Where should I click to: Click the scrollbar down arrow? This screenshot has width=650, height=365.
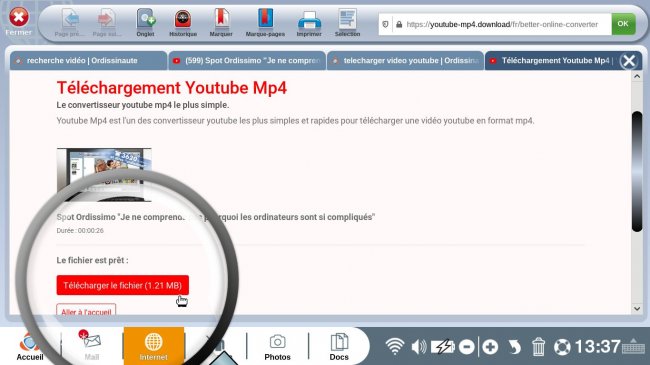(x=637, y=309)
